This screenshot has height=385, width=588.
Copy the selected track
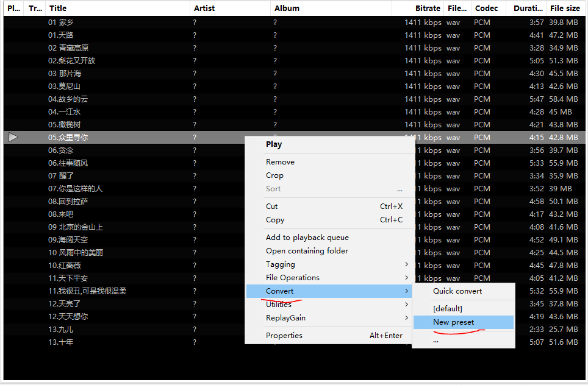(x=275, y=220)
